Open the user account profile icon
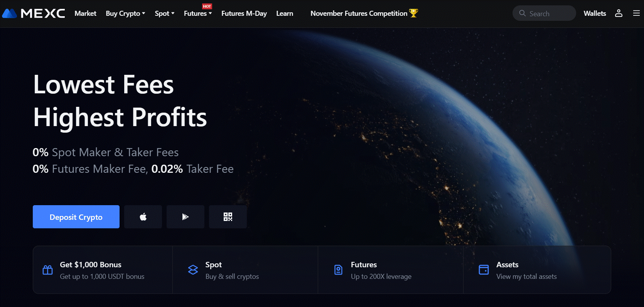644x307 pixels. coord(619,13)
